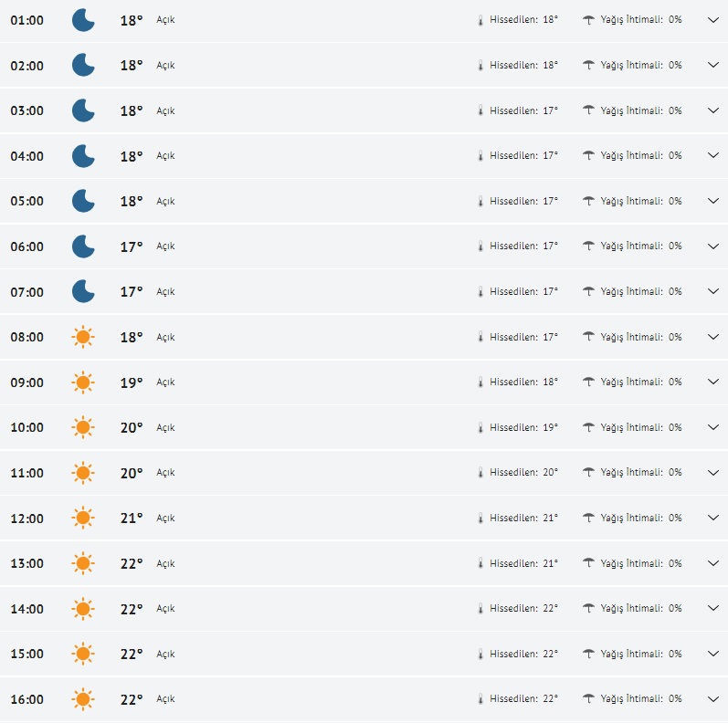
Task: Expand the 09:00 row details arrow
Action: click(x=713, y=382)
